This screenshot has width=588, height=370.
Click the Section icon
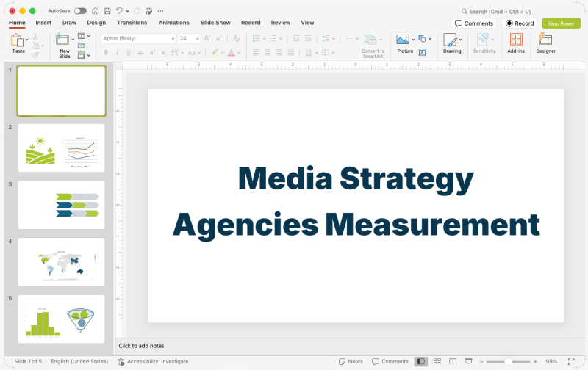tap(82, 55)
